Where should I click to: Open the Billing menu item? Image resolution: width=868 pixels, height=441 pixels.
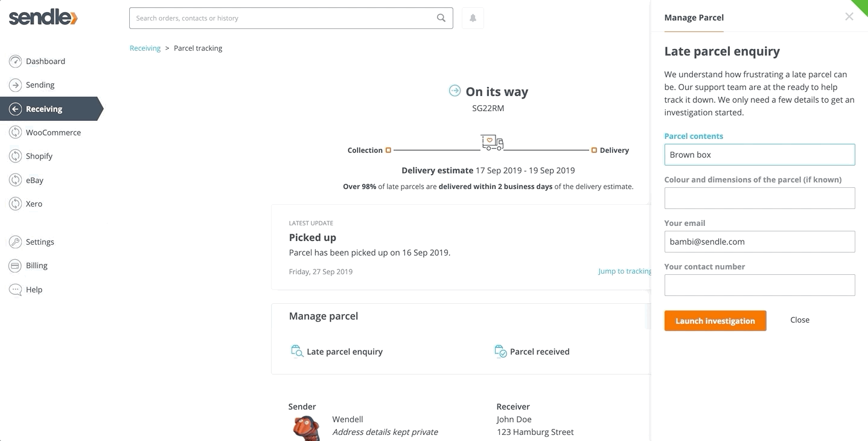coord(37,265)
